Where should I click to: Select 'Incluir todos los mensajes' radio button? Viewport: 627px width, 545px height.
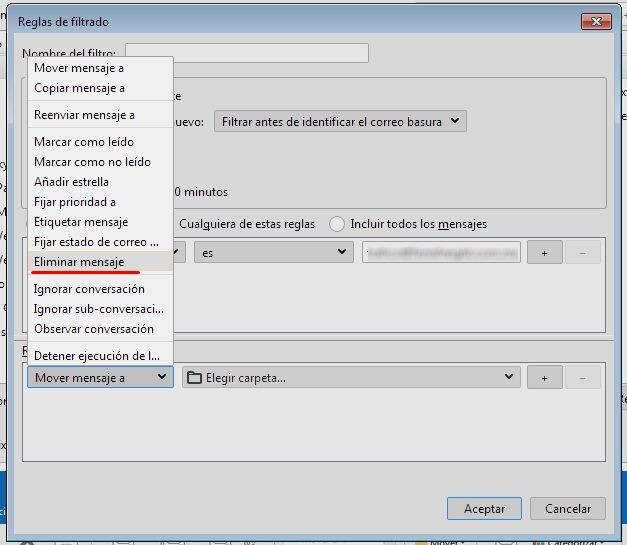[337, 224]
